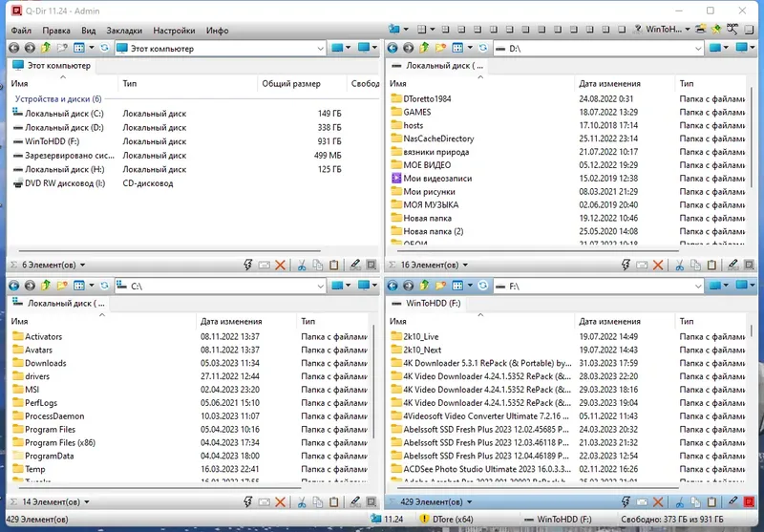Screen dimensions: 764x532
Task: Click the star favorites icon in main toolbar
Action: 716,30
